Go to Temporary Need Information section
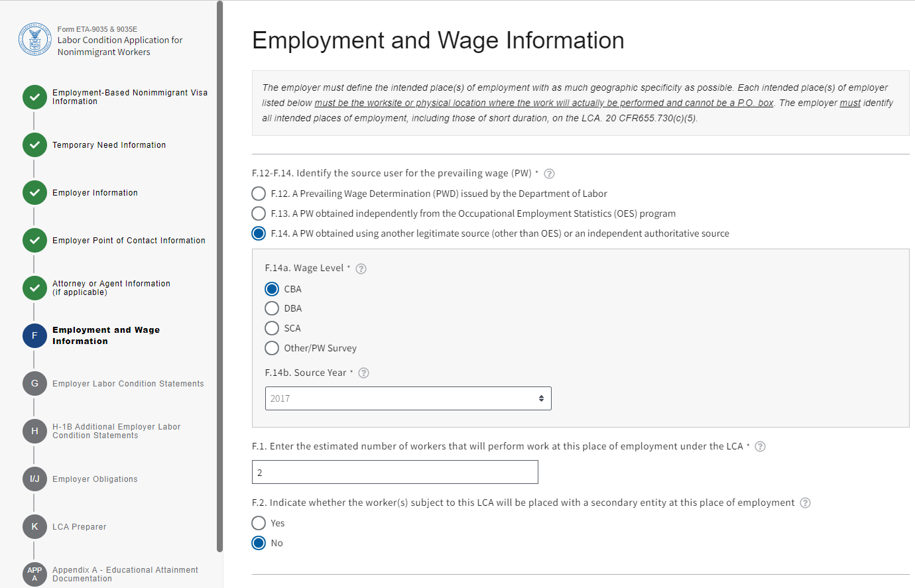The height and width of the screenshot is (588, 915). [x=109, y=145]
